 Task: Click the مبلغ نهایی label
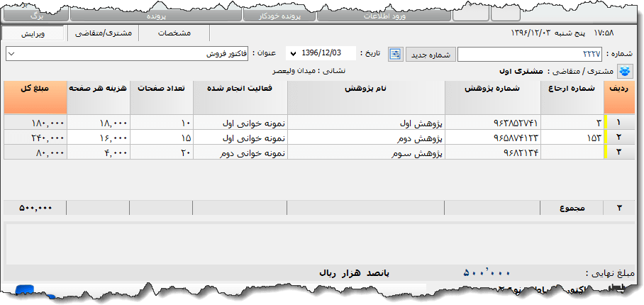click(611, 273)
